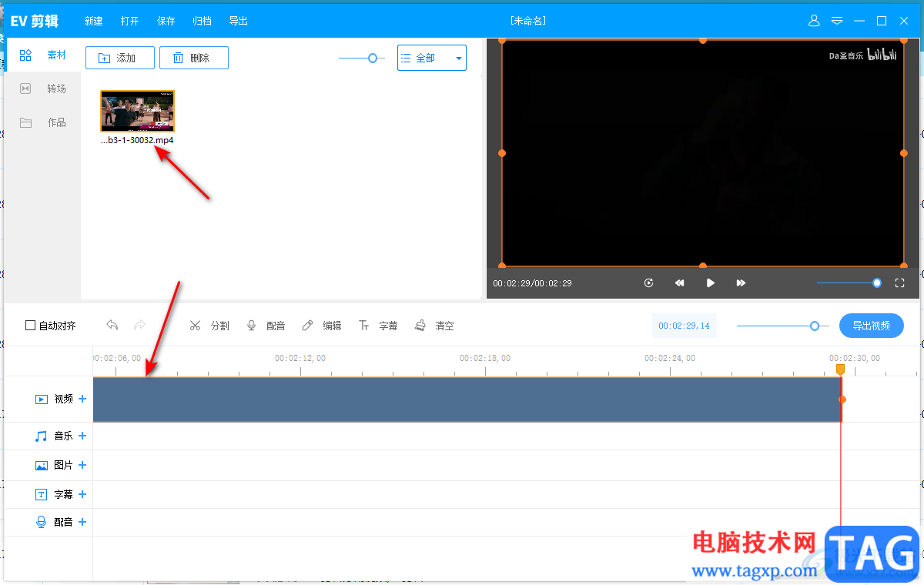This screenshot has height=585, width=924.
Task: Click the replay loop icon in player
Action: [x=649, y=283]
